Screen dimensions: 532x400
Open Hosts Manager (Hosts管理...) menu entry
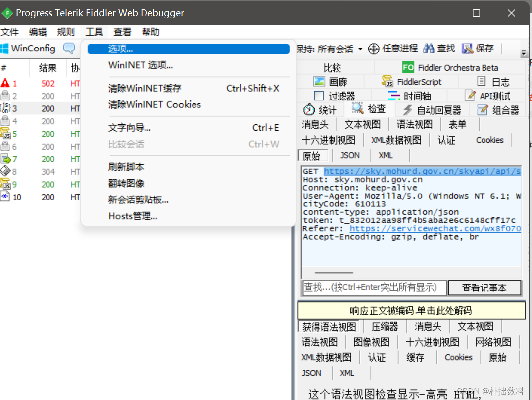point(189,216)
